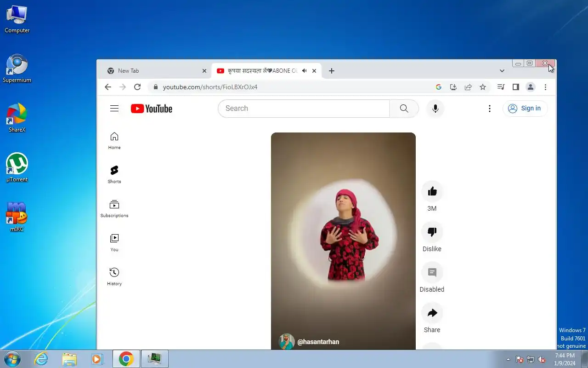Open History in YouTube sidebar

click(114, 277)
